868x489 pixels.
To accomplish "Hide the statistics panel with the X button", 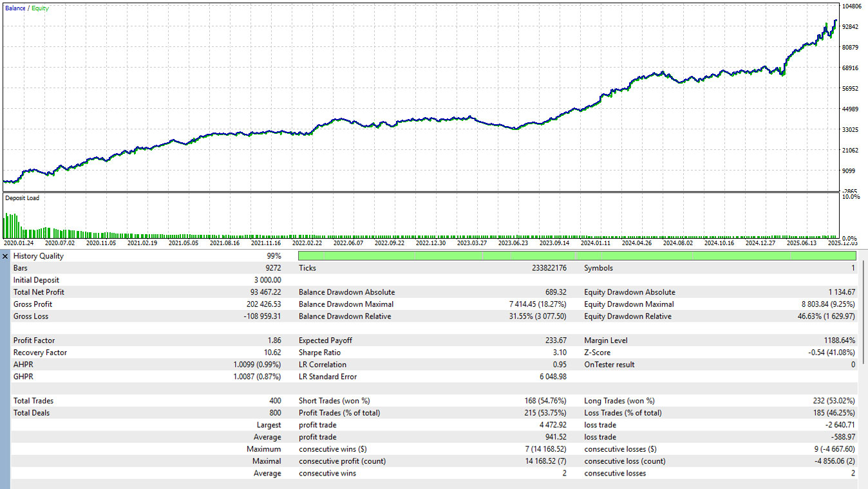I will click(x=5, y=255).
